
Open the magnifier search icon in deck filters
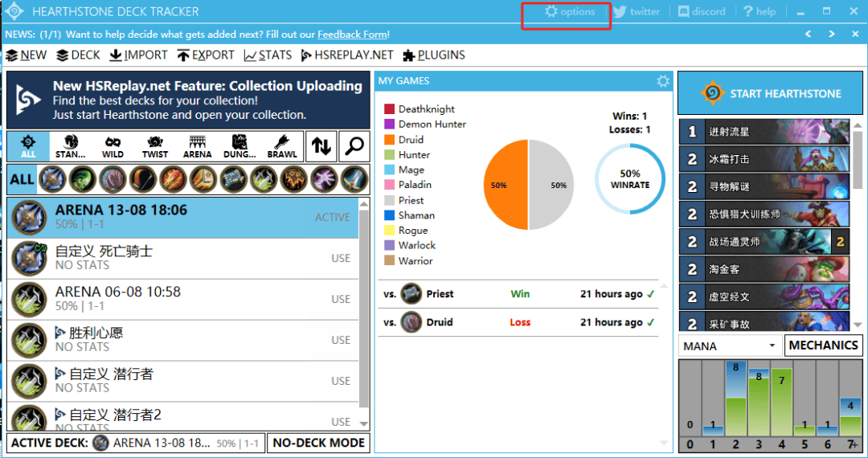point(352,145)
